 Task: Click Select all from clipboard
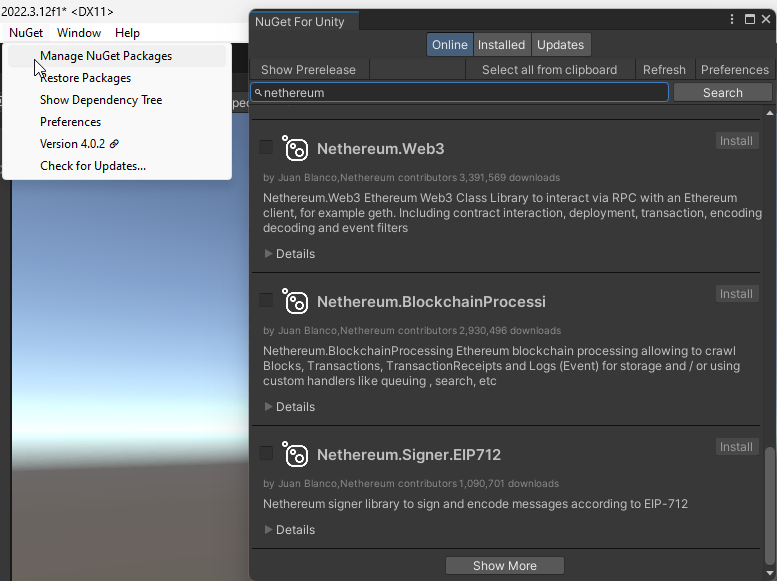pyautogui.click(x=550, y=70)
